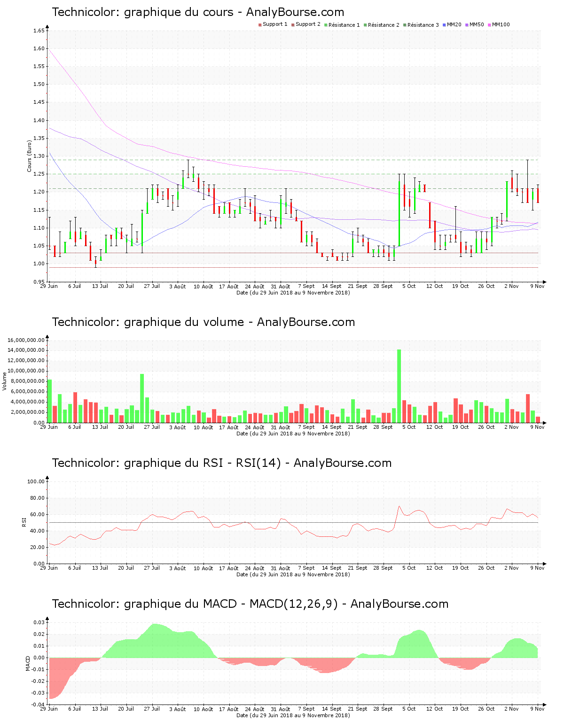Click the date range caption under volume chart
The width and height of the screenshot is (564, 728).
point(293,434)
